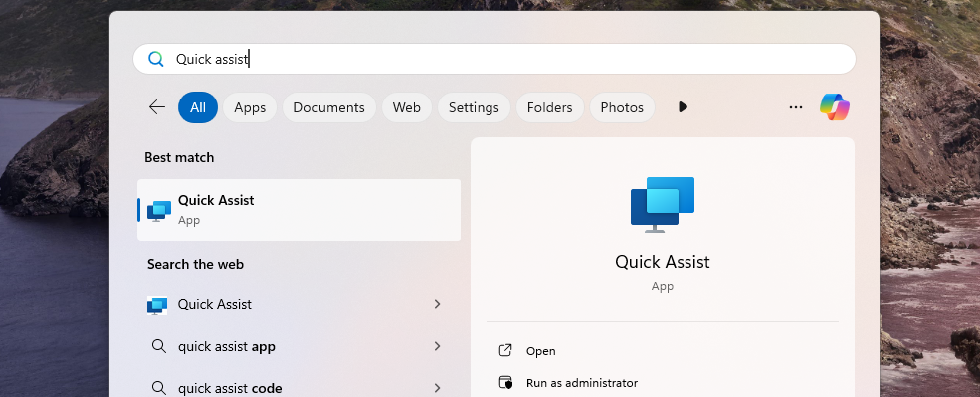This screenshot has width=980, height=397.
Task: Expand chevron next to Quick Assist web result
Action: tap(437, 304)
